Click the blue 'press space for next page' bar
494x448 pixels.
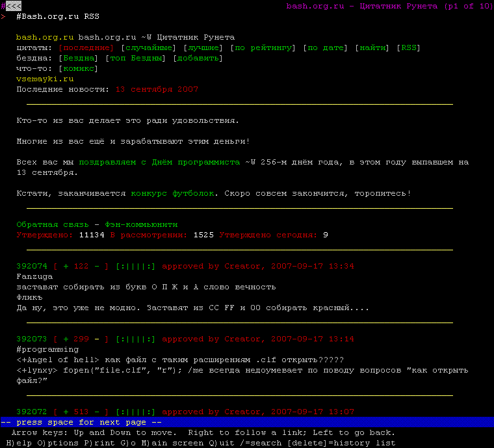[x=247, y=422]
